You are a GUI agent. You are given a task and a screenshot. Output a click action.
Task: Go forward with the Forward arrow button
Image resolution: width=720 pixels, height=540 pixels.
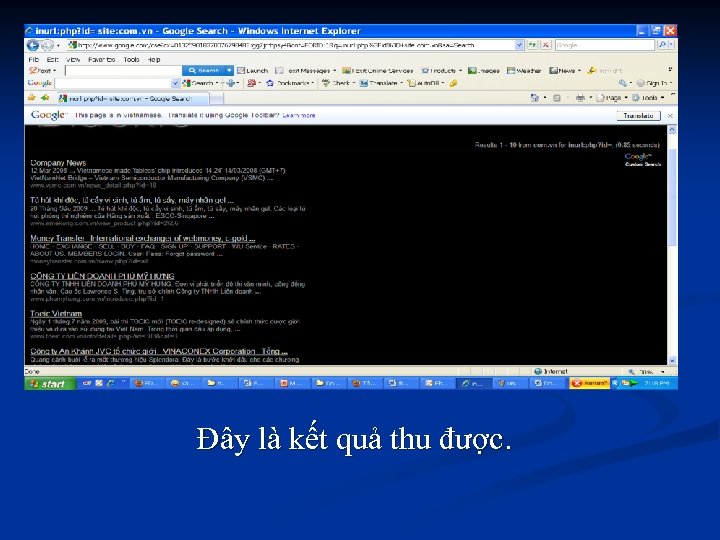(47, 45)
